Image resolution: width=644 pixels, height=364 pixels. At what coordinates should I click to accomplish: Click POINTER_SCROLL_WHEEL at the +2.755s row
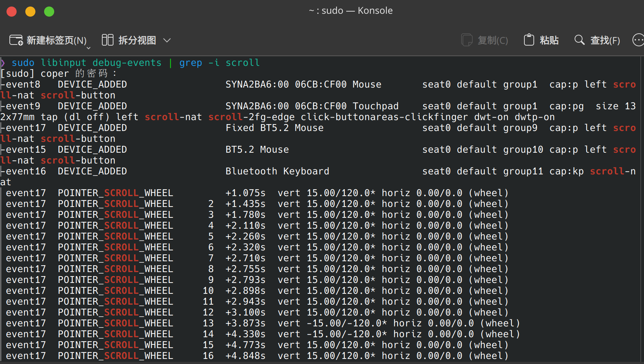pyautogui.click(x=116, y=269)
